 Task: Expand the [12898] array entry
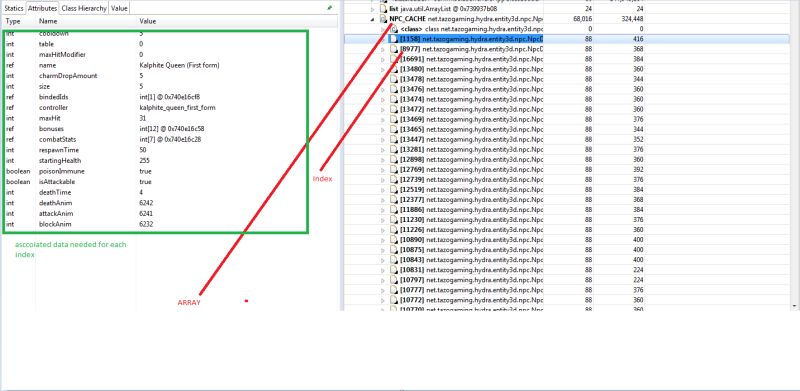point(383,159)
